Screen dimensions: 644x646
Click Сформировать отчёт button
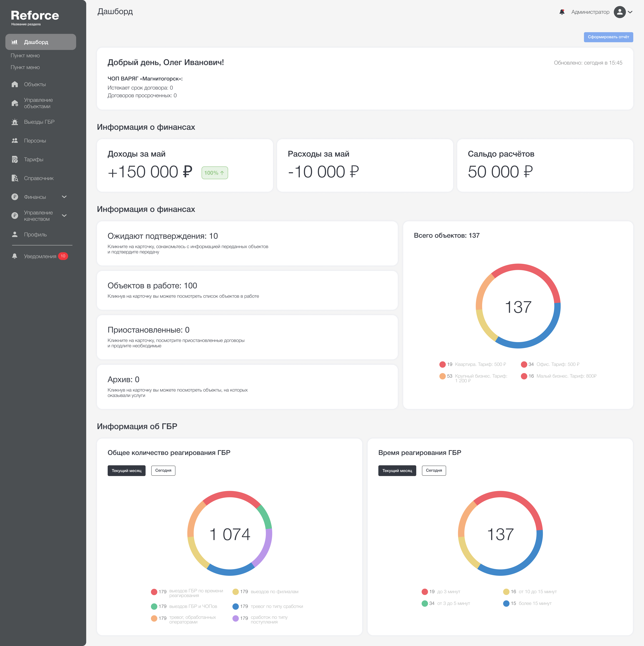coord(608,37)
